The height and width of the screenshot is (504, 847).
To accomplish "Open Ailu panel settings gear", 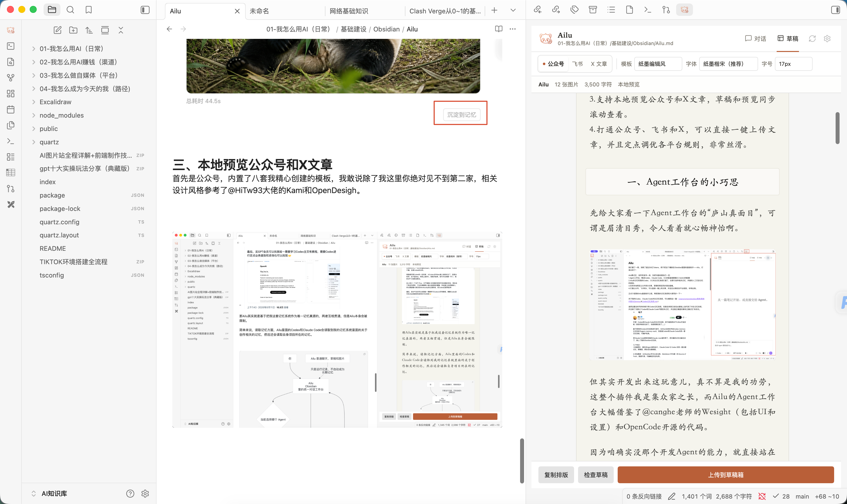I will [827, 39].
